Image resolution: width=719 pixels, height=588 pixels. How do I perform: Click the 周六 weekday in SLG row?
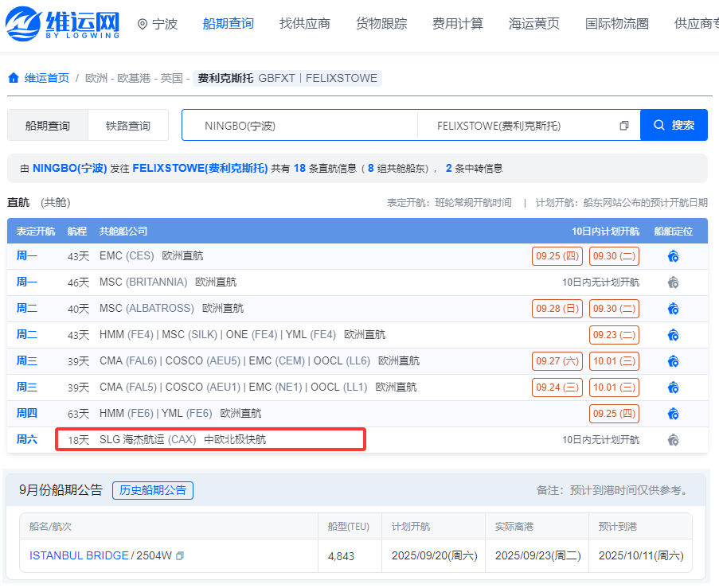click(26, 439)
